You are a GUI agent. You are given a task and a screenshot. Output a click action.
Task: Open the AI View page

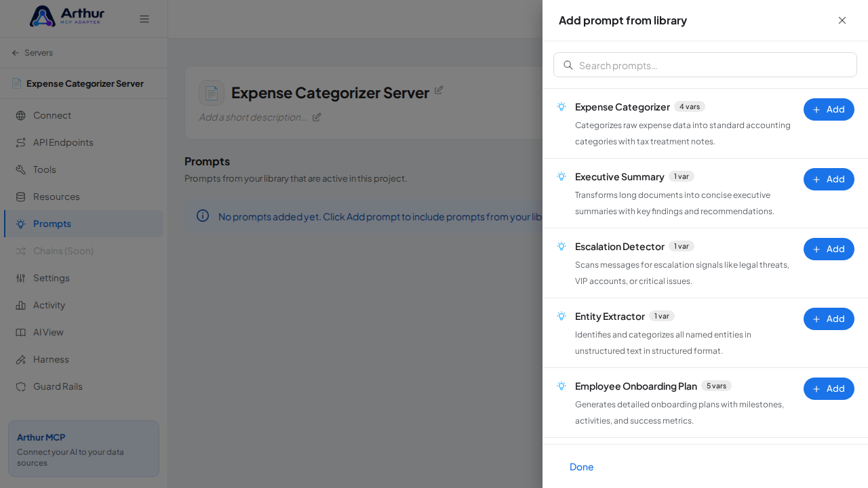83,332
